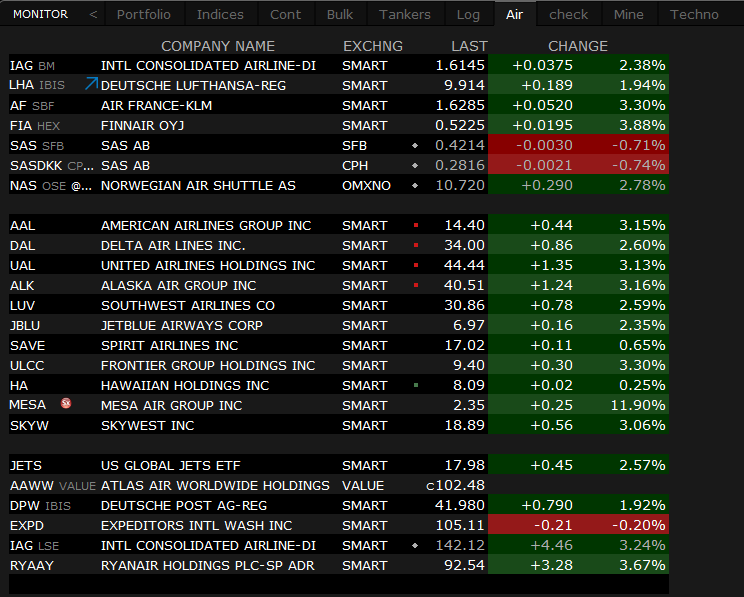Open the Portfolio tab

144,14
